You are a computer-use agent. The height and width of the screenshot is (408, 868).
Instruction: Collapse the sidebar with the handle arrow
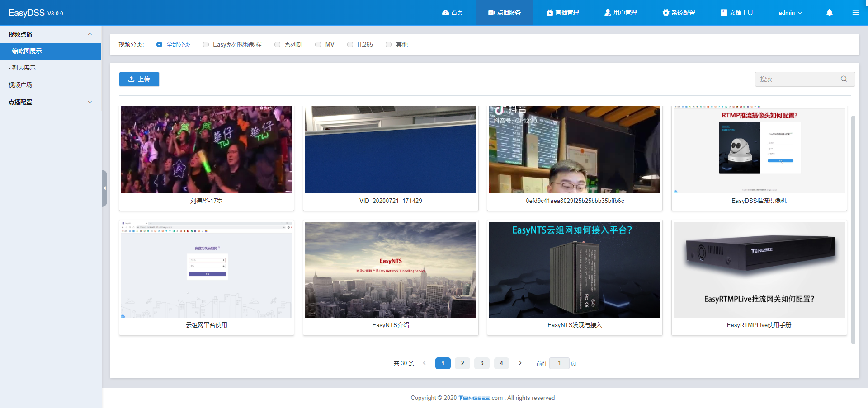[104, 188]
